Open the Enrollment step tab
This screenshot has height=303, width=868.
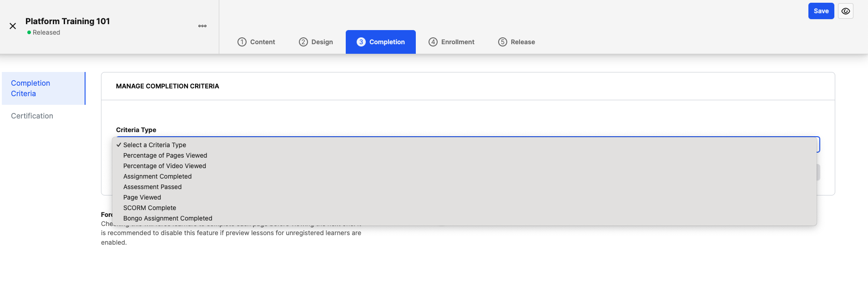click(452, 42)
